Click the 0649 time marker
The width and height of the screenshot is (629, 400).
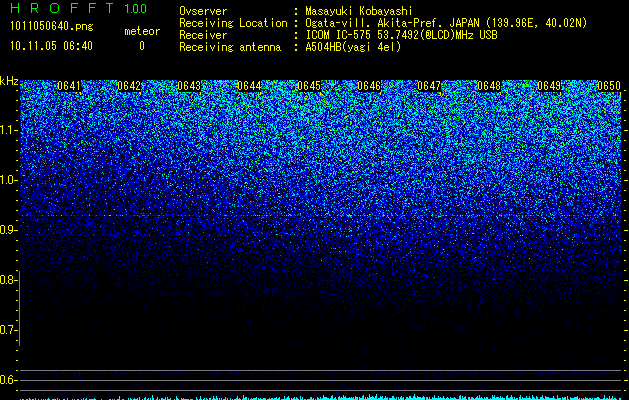(549, 86)
